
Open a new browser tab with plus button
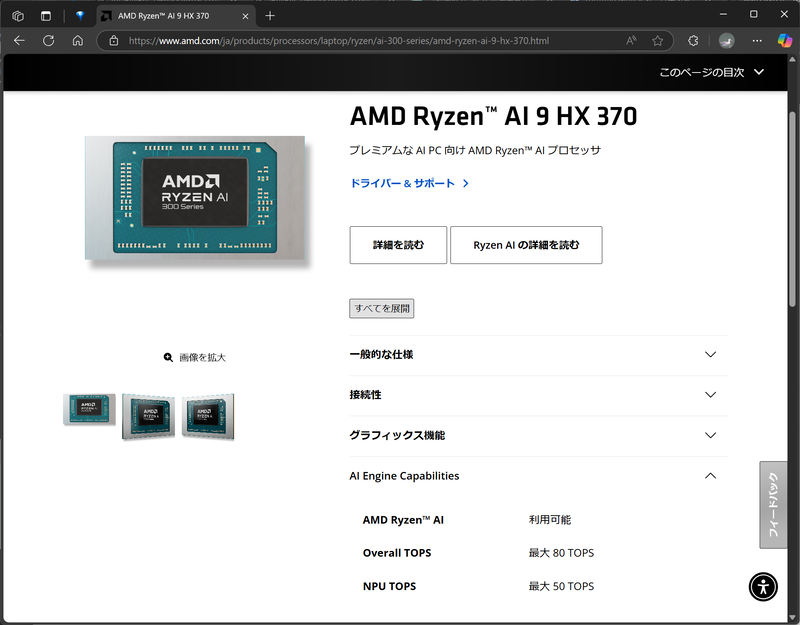270,16
